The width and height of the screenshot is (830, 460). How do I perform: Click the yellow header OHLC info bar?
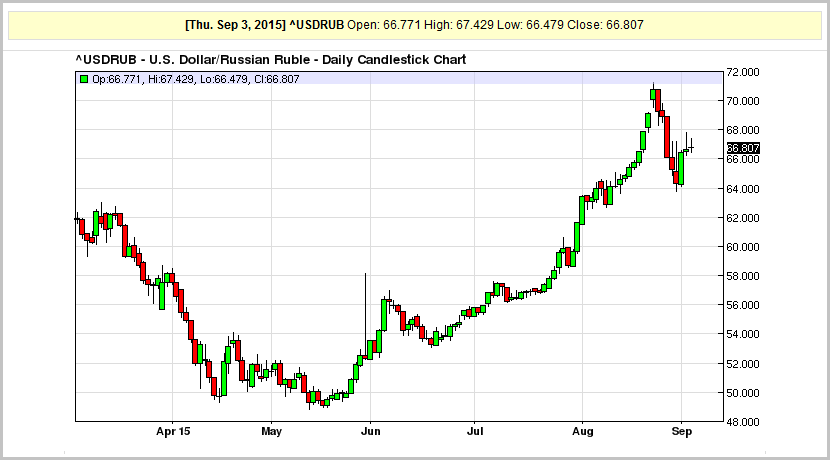(414, 25)
